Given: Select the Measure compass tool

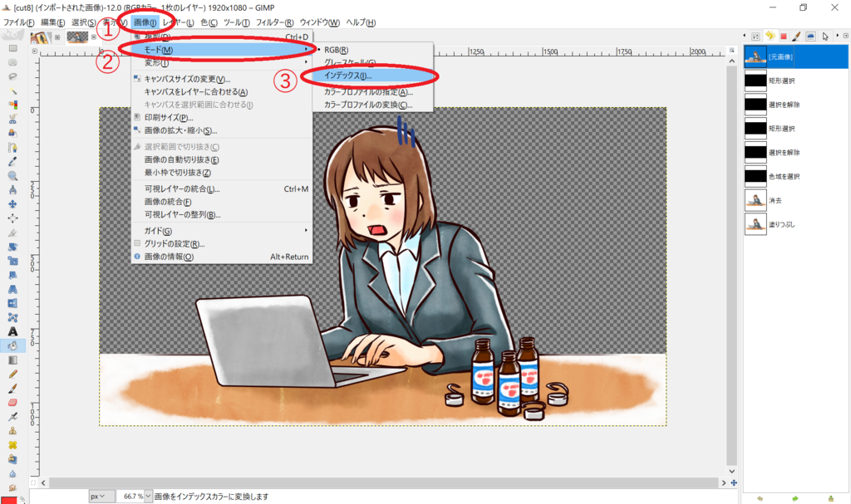Looking at the screenshot, I should pyautogui.click(x=12, y=190).
